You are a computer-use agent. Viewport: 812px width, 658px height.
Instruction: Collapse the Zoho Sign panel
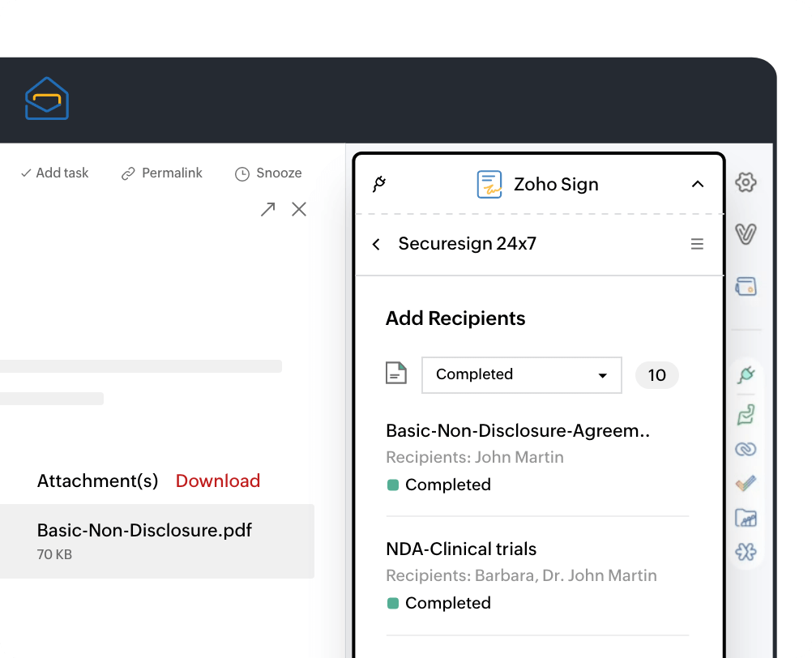[x=698, y=184]
